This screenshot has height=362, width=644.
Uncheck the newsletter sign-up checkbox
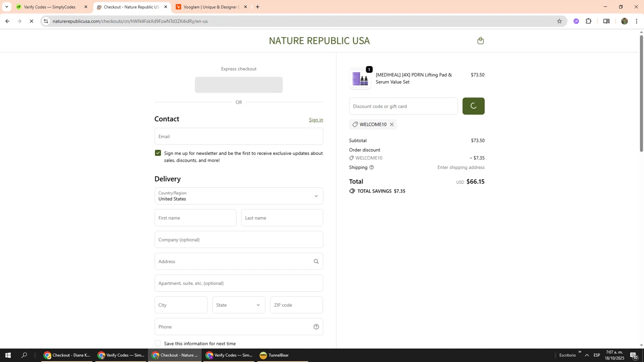click(158, 153)
